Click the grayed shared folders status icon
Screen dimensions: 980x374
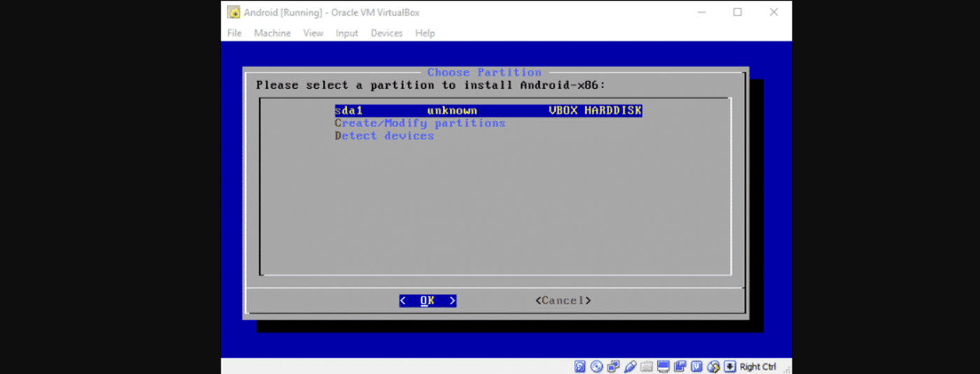pyautogui.click(x=647, y=366)
